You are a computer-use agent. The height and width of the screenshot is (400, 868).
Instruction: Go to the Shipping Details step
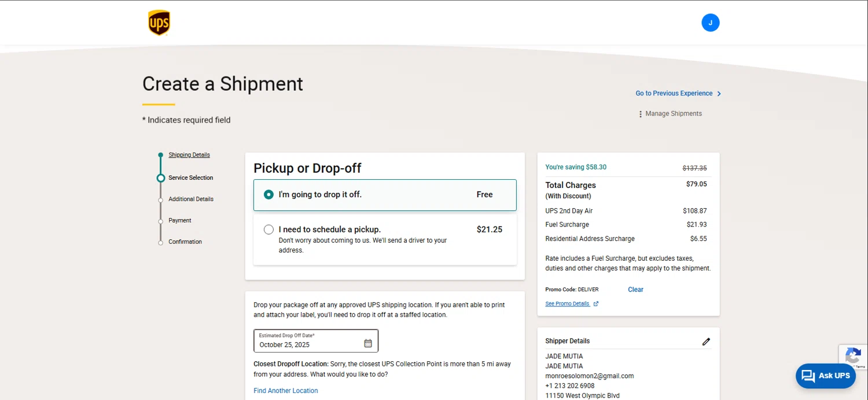[189, 155]
